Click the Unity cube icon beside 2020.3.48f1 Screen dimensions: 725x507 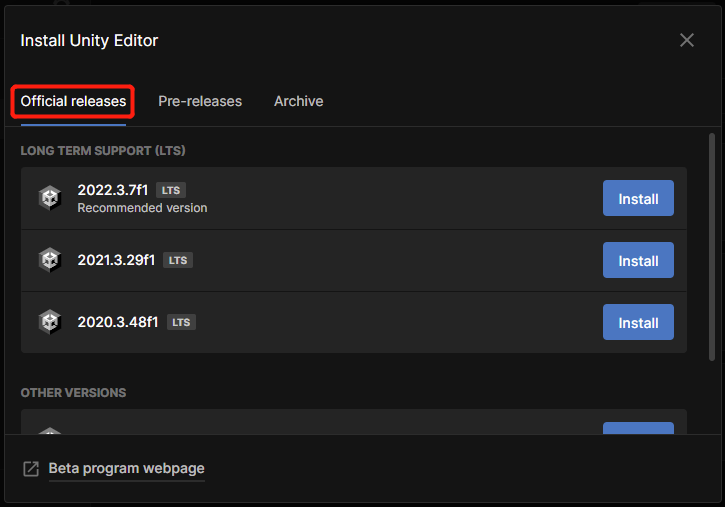click(50, 322)
